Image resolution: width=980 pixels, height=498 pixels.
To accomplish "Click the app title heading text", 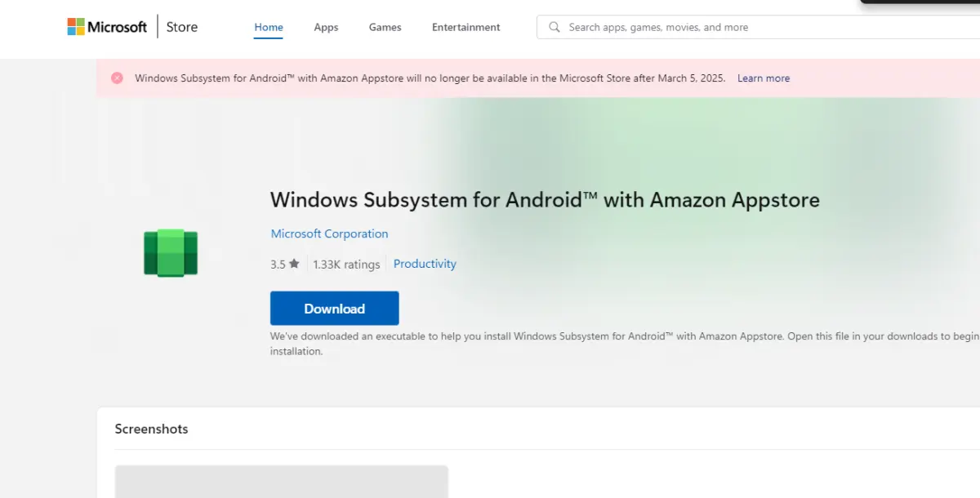I will [x=545, y=200].
